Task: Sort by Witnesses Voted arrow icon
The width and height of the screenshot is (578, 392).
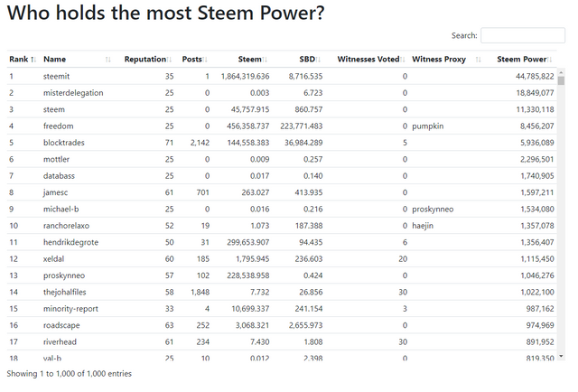Action: tap(403, 60)
